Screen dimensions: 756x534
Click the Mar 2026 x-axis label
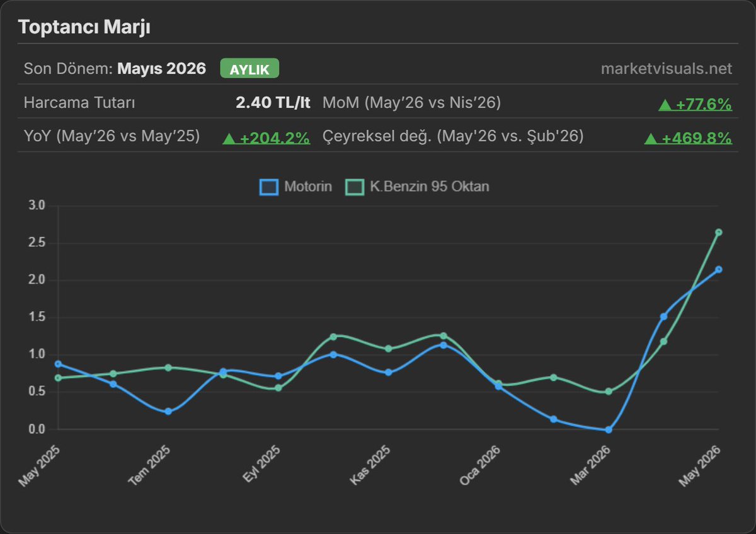(x=590, y=465)
